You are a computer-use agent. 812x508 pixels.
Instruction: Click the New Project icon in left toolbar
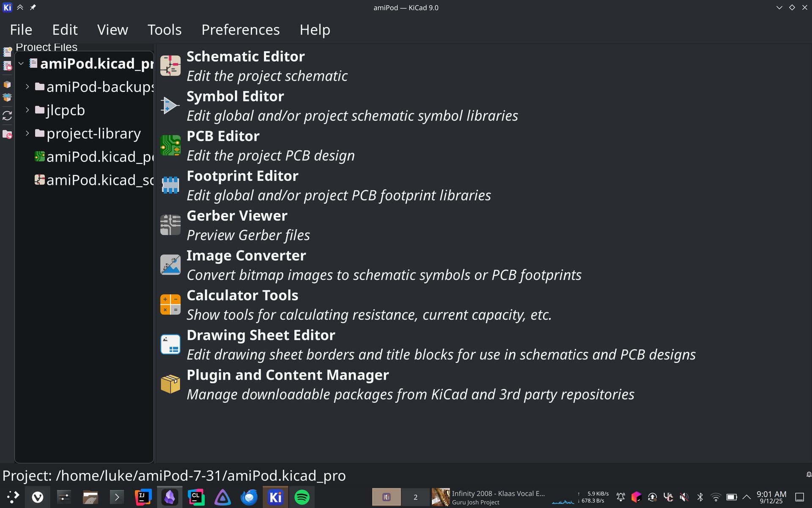(7, 52)
